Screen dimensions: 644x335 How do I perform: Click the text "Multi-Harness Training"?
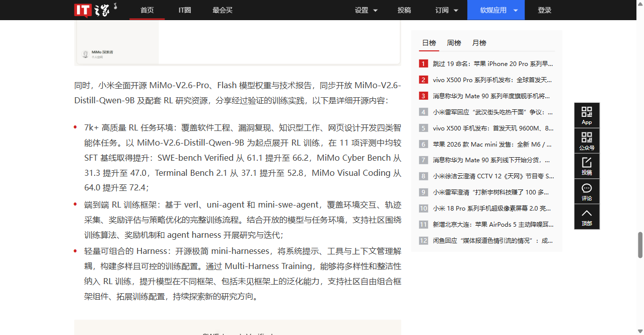pos(268,266)
